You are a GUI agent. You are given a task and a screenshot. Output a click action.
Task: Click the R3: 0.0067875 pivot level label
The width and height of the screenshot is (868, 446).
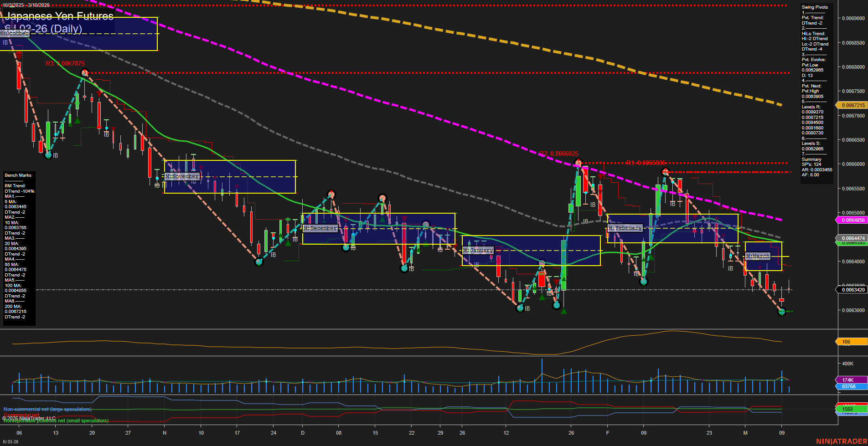coord(64,64)
